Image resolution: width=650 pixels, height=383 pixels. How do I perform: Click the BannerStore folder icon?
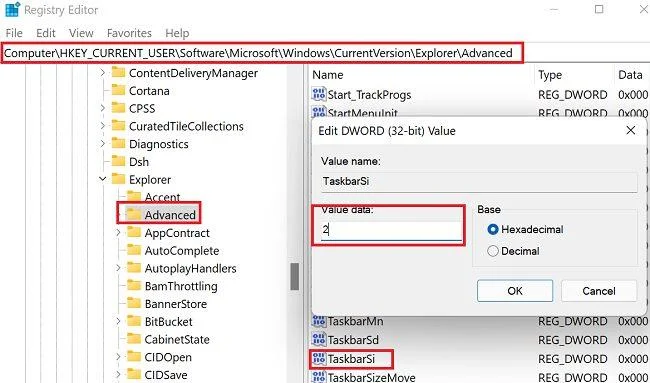[134, 304]
